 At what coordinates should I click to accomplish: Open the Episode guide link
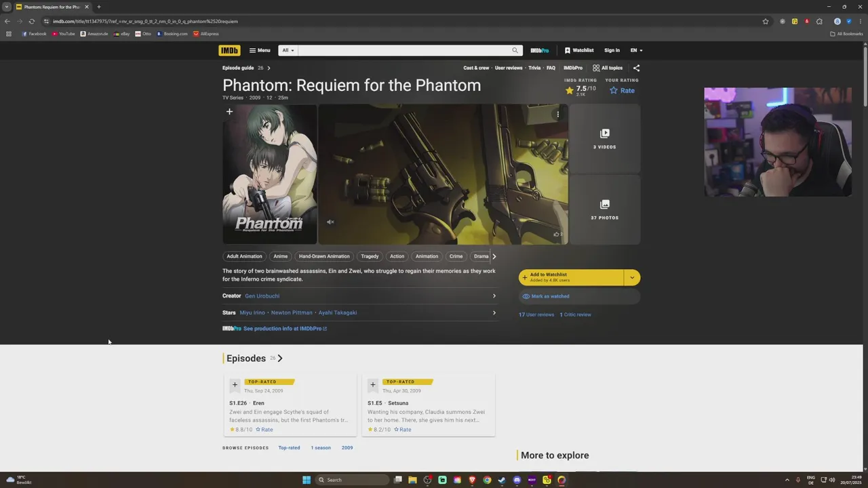click(x=246, y=68)
